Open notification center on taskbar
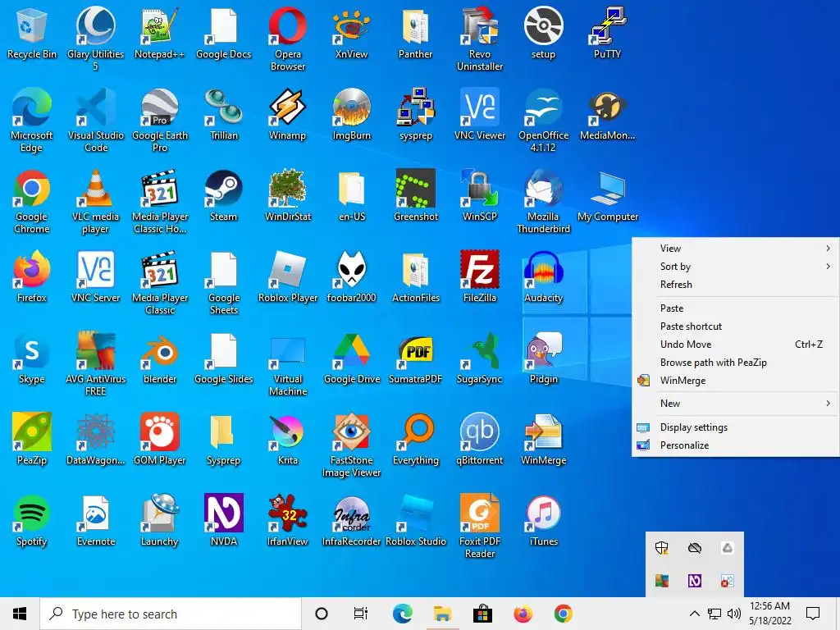 [x=813, y=614]
